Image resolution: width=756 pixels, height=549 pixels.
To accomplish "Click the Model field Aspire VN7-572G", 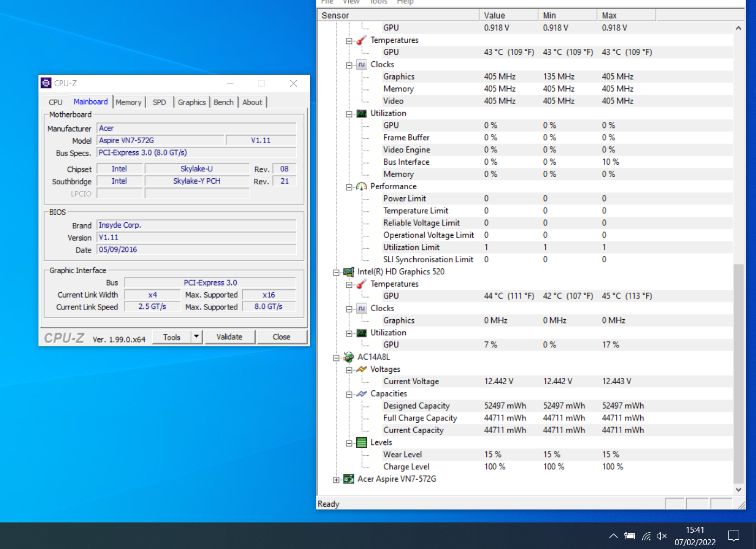I will pyautogui.click(x=160, y=140).
